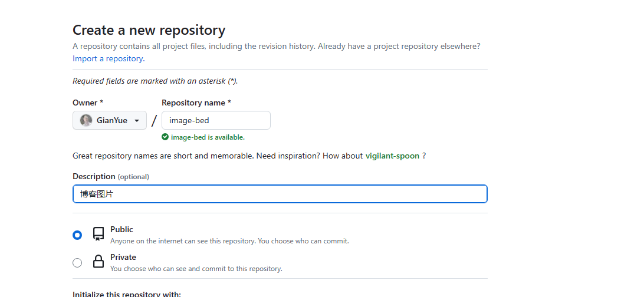Click the "Anyone on the internet" description text
Screen dimensions: 644x297
pyautogui.click(x=229, y=241)
